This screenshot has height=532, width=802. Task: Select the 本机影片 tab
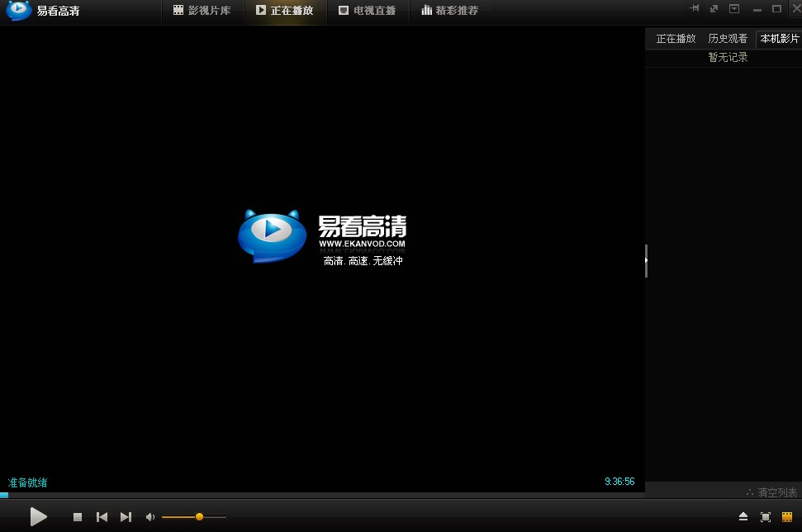[x=780, y=38]
